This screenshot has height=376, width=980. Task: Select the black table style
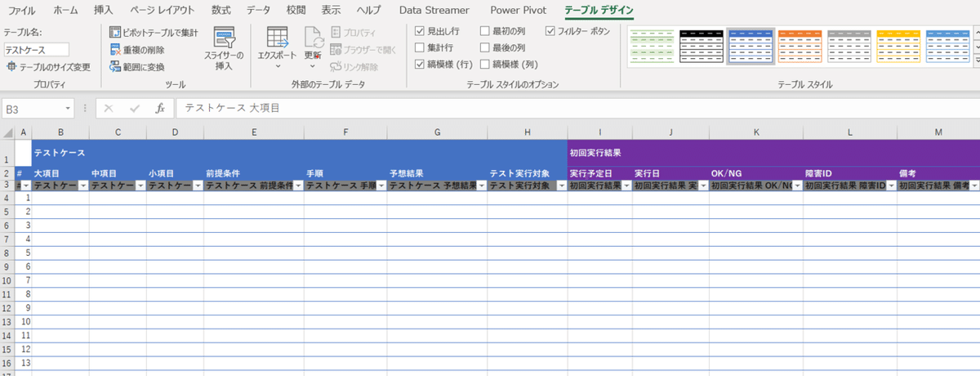(x=701, y=47)
